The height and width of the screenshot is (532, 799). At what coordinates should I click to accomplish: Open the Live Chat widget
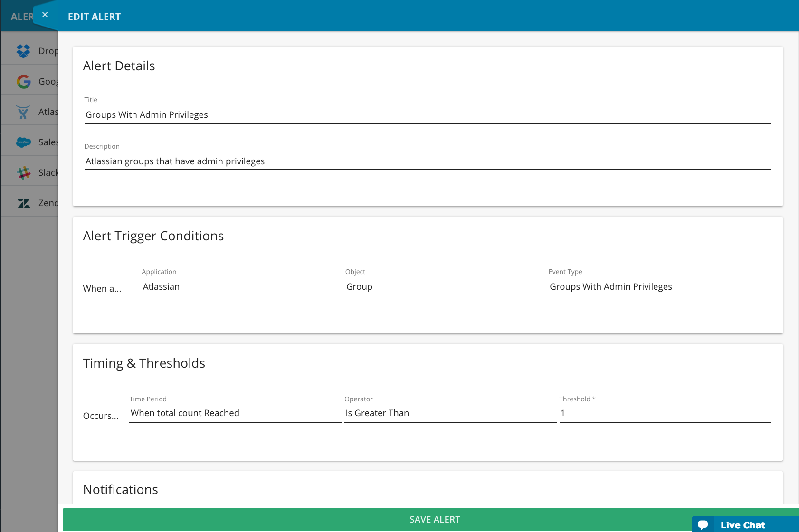click(x=745, y=524)
